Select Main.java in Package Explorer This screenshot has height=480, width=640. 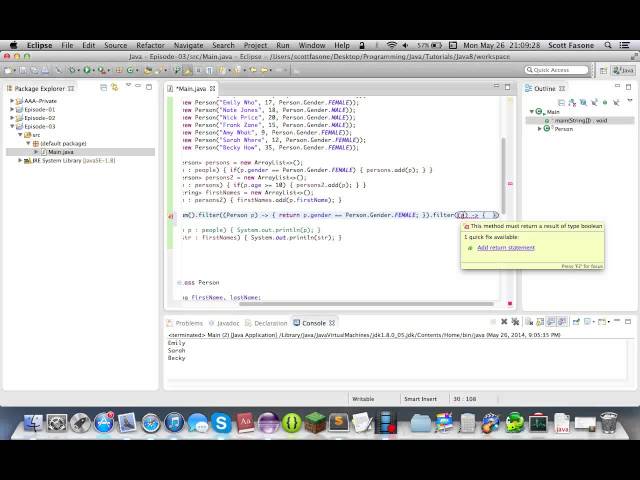(61, 152)
